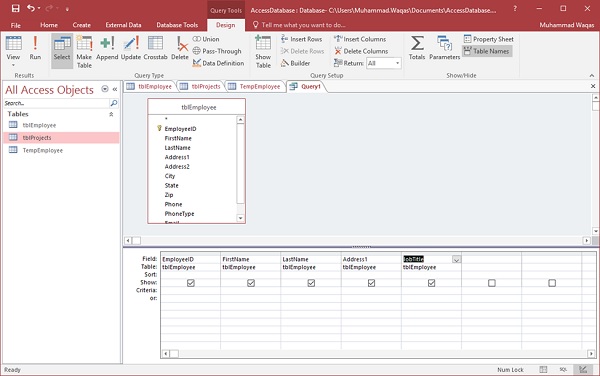Click Delete Columns in Query Setup
Screen dimensions: 600x376
point(361,51)
